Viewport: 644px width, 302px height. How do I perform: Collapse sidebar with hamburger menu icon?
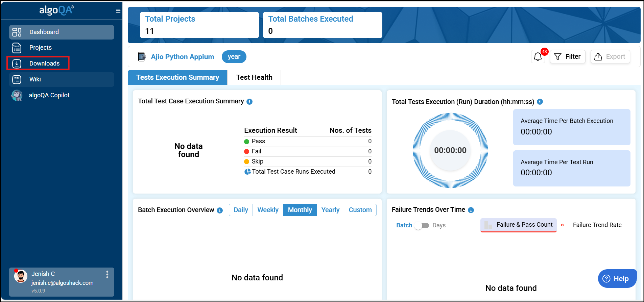coord(118,11)
